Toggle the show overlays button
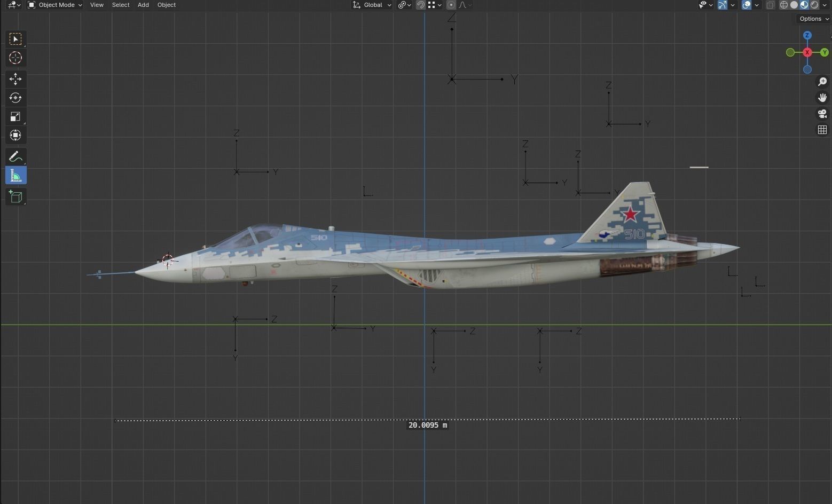This screenshot has width=832, height=504. 747,5
